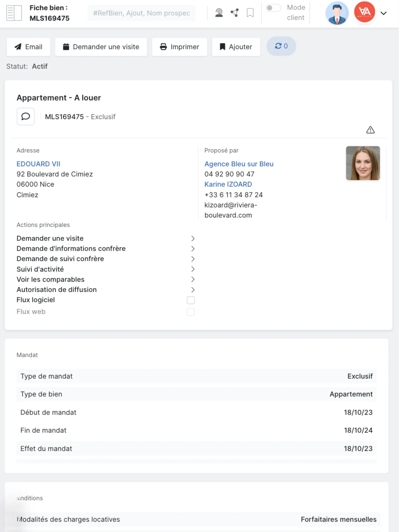
Task: Click the share network icon
Action: (234, 13)
